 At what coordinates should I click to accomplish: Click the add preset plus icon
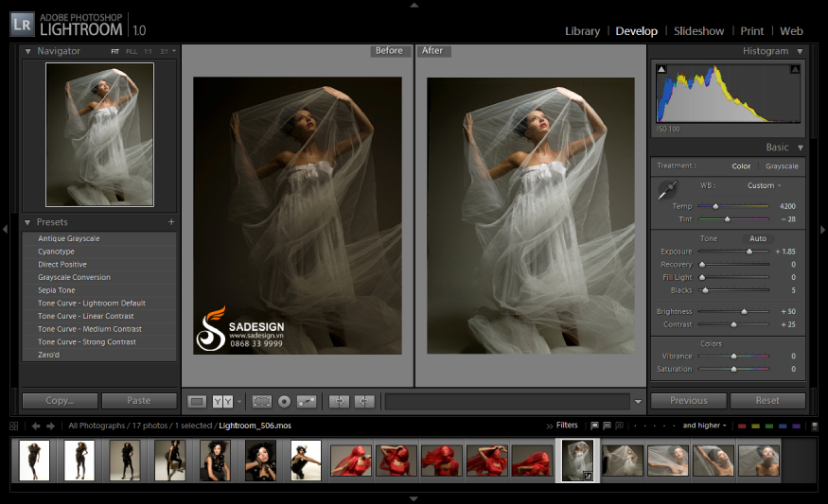(171, 222)
